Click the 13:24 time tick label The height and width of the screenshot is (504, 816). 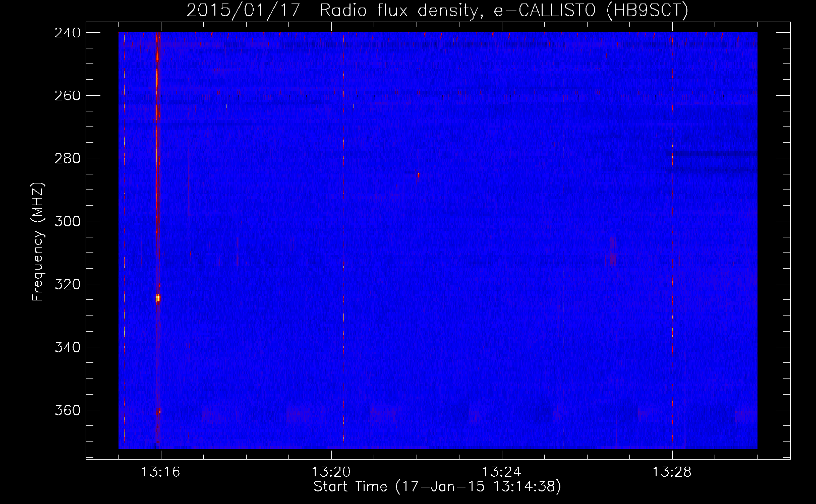[x=501, y=472]
